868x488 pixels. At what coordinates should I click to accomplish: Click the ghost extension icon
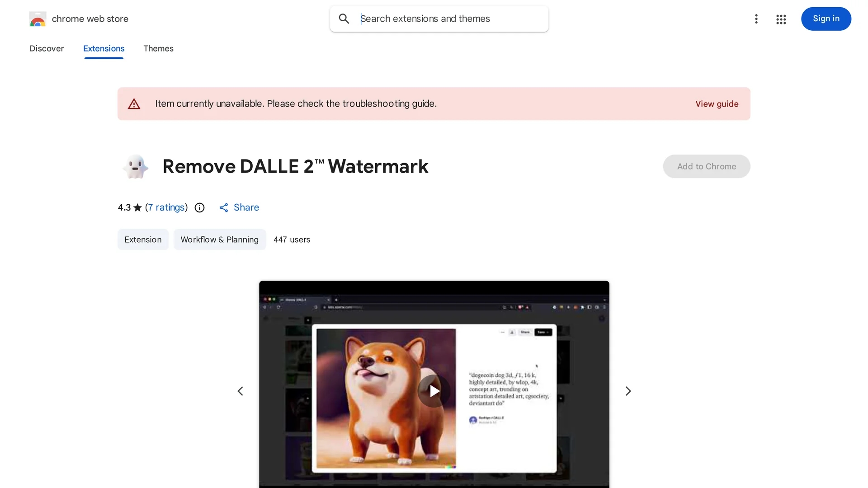coord(135,166)
